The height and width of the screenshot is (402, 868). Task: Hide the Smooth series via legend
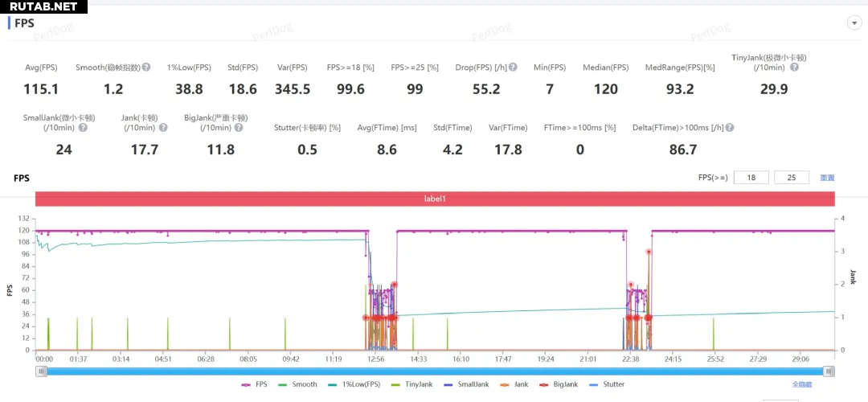(x=298, y=384)
